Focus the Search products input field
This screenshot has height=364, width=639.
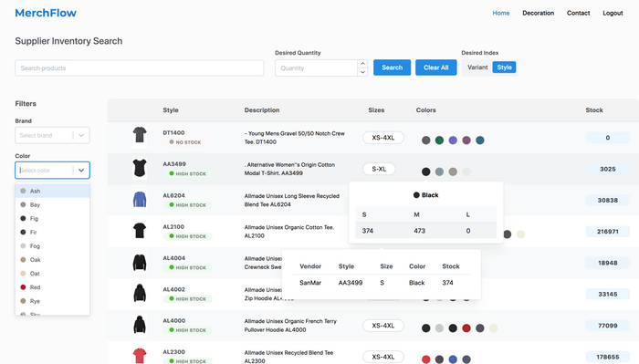pos(140,68)
